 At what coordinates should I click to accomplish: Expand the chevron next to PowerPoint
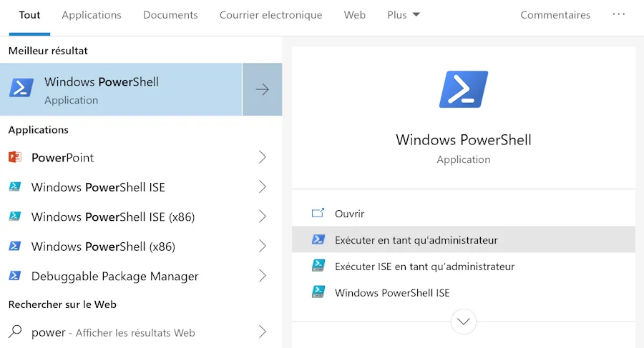[x=263, y=157]
